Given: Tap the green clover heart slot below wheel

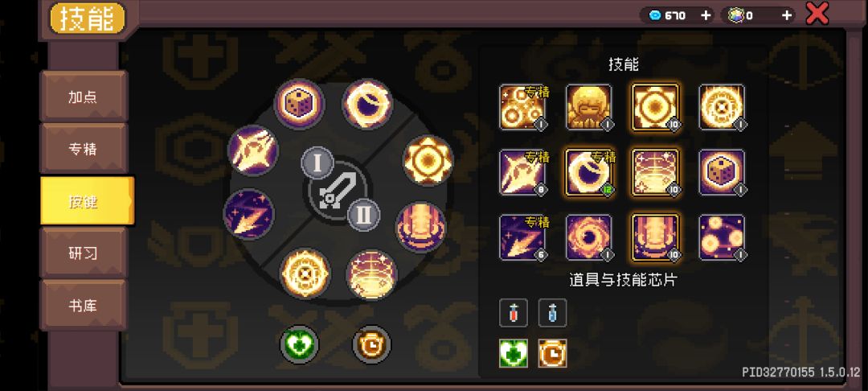Looking at the screenshot, I should [300, 344].
